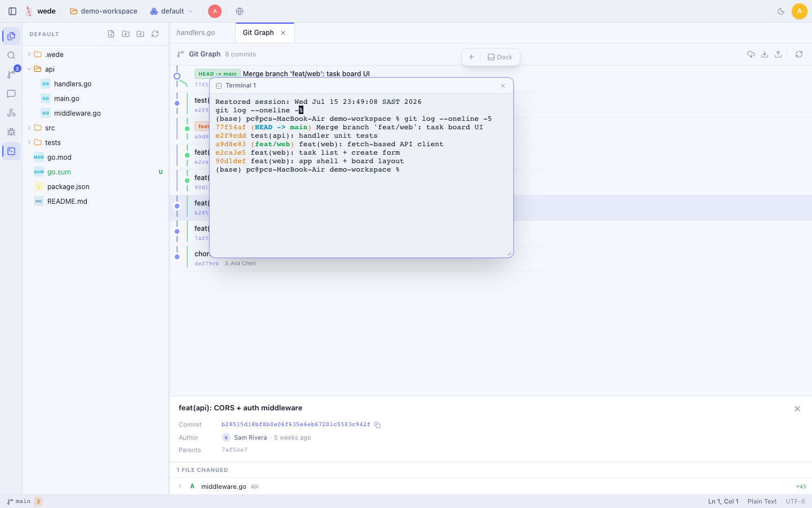Click the MOD icon beside go.mod
812x508 pixels.
click(x=39, y=157)
